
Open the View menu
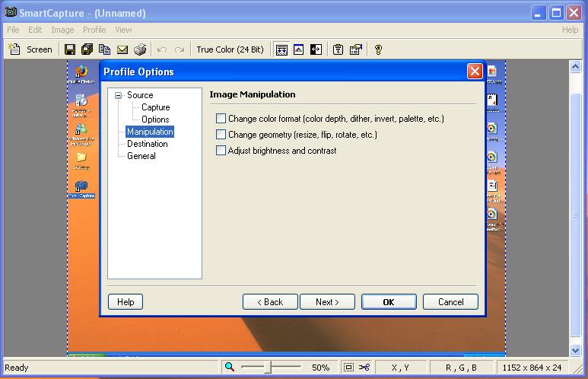(x=123, y=30)
